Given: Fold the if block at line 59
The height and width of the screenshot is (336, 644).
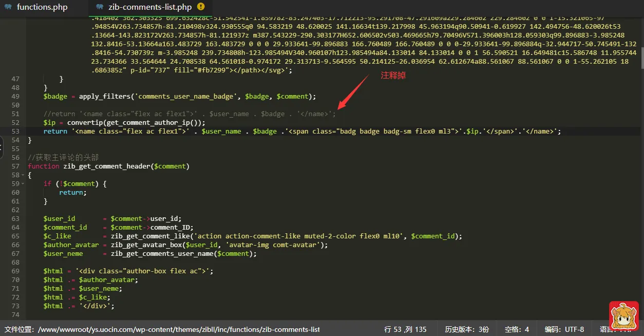Looking at the screenshot, I should (23, 184).
